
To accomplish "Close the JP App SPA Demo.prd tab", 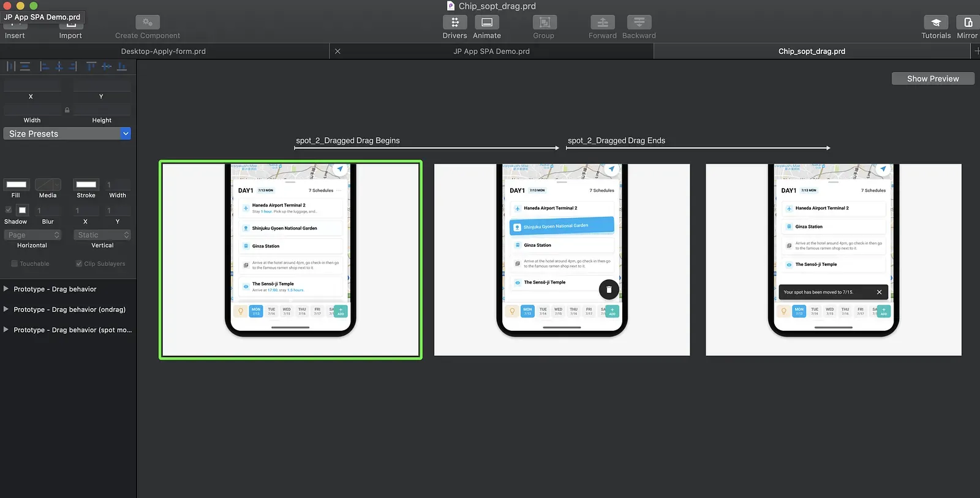I will [x=337, y=51].
